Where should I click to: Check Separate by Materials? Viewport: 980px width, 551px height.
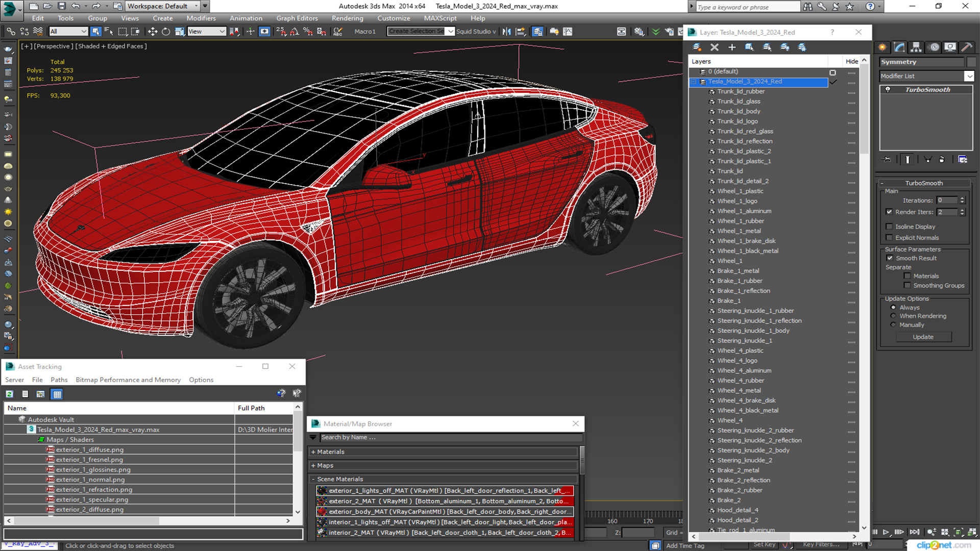(x=907, y=276)
